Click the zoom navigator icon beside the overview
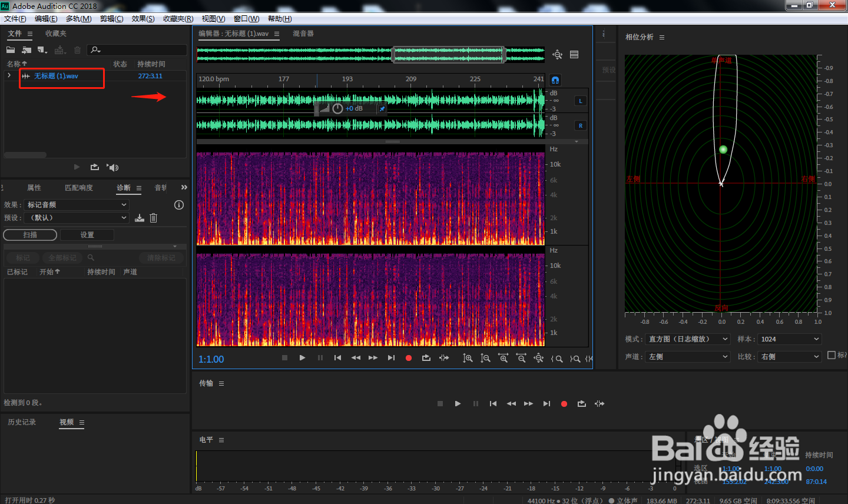This screenshot has height=504, width=848. [557, 55]
